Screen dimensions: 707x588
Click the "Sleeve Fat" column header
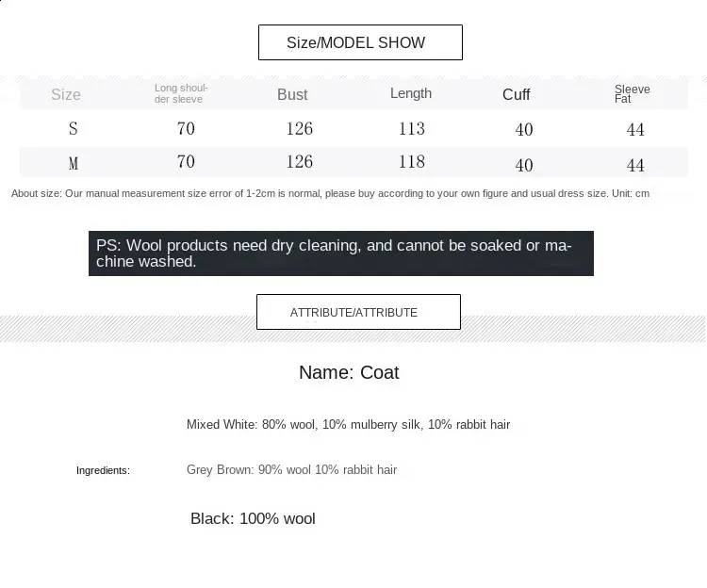(632, 93)
